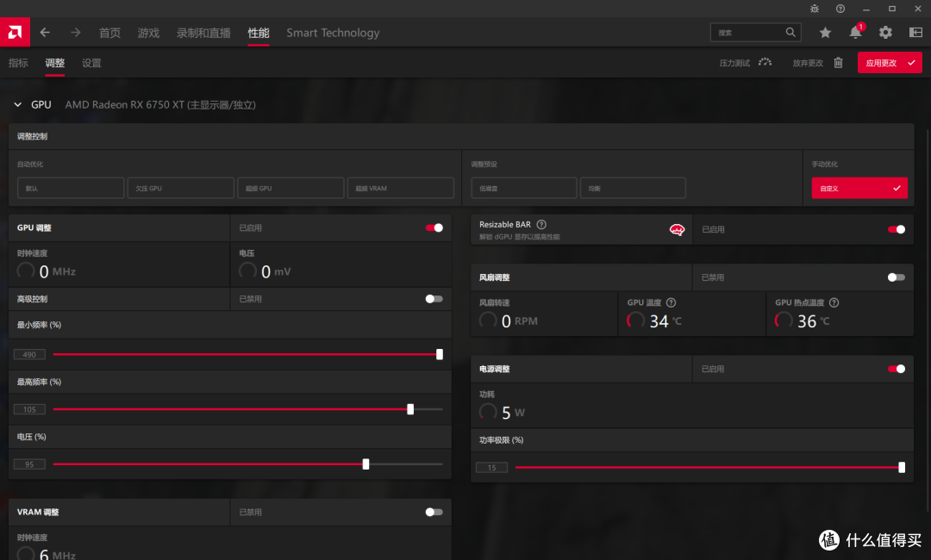
Task: Select the 超频 VRAM preset
Action: pyautogui.click(x=401, y=188)
